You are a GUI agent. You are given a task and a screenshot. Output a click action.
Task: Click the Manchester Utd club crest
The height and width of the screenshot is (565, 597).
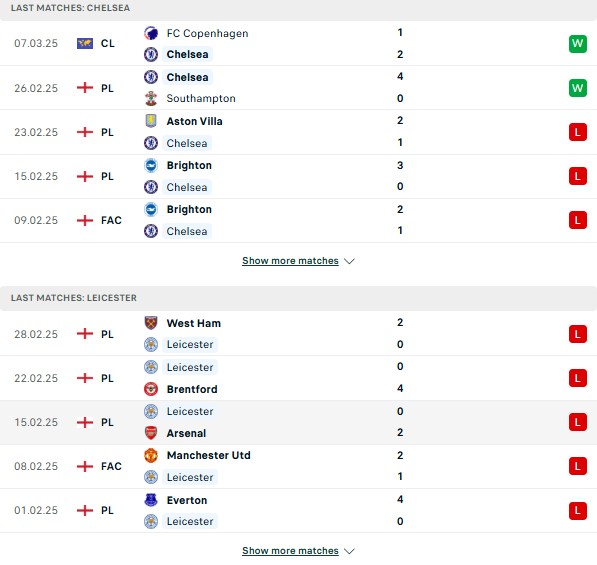click(x=151, y=455)
